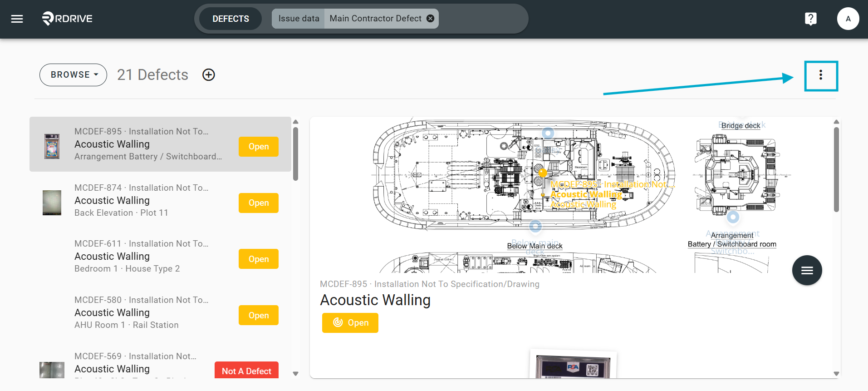Select the DEFECTS tab pill
The width and height of the screenshot is (868, 391).
tap(230, 19)
